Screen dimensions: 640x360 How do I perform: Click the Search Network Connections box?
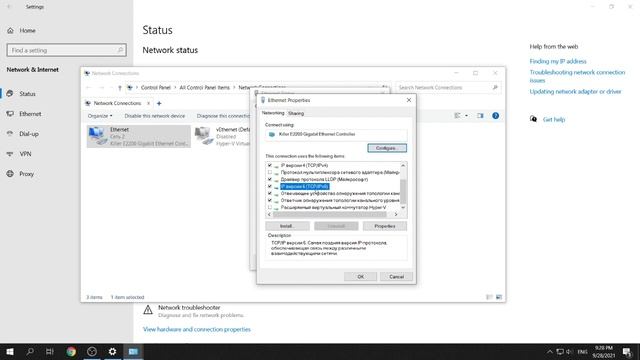[x=447, y=88]
